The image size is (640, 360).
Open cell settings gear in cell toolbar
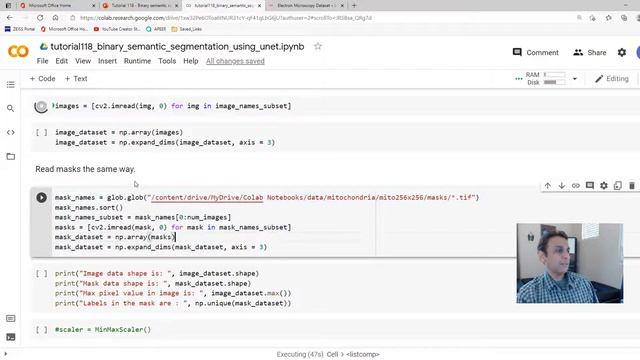[x=604, y=186]
